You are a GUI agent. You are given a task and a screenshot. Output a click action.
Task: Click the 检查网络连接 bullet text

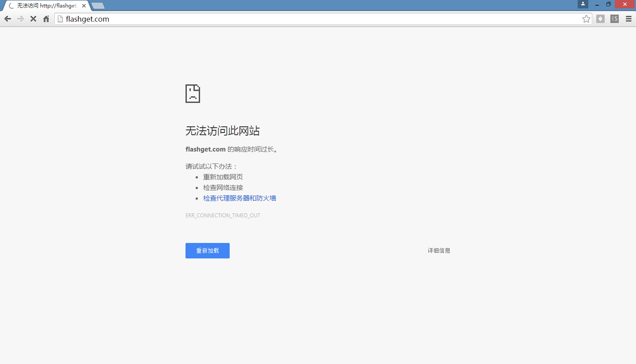[223, 188]
